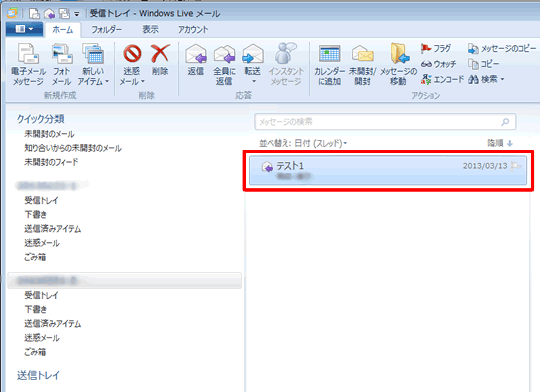Switch to the アカウント ribbon tab

tap(193, 30)
